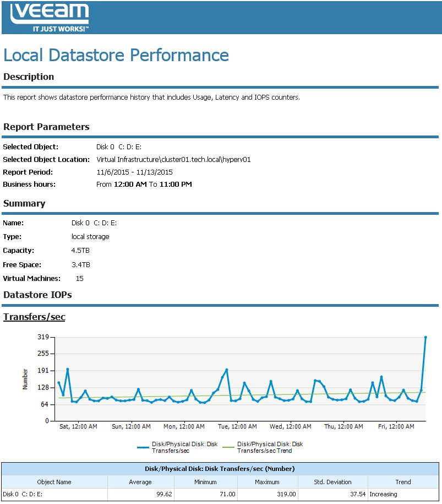Click the legend label 'Disk Transfers/sec Trend'

(270, 447)
